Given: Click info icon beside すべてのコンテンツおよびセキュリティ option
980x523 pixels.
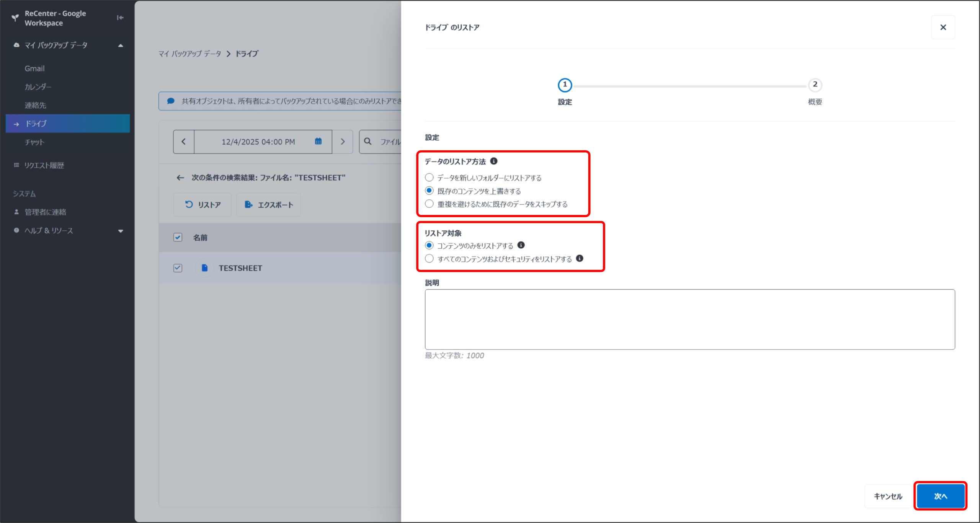Looking at the screenshot, I should click(580, 258).
